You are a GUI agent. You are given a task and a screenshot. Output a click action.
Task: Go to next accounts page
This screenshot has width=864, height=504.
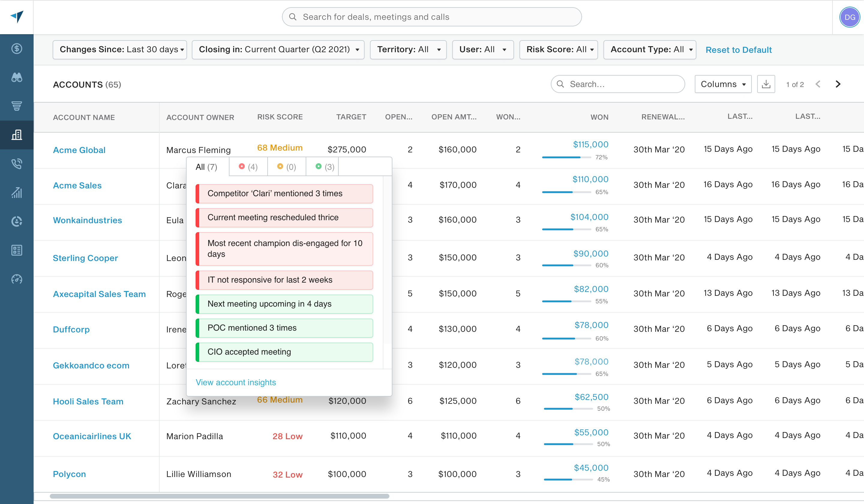point(838,84)
